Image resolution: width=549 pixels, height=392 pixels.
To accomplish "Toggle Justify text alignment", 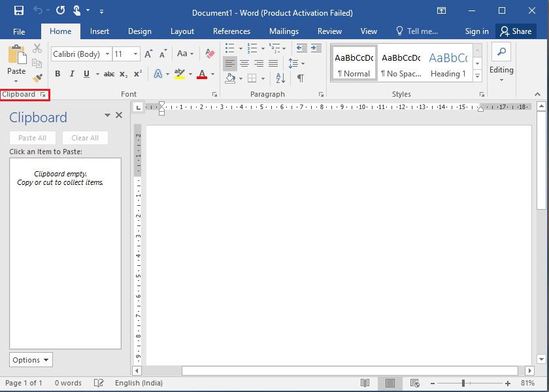I will [x=273, y=63].
